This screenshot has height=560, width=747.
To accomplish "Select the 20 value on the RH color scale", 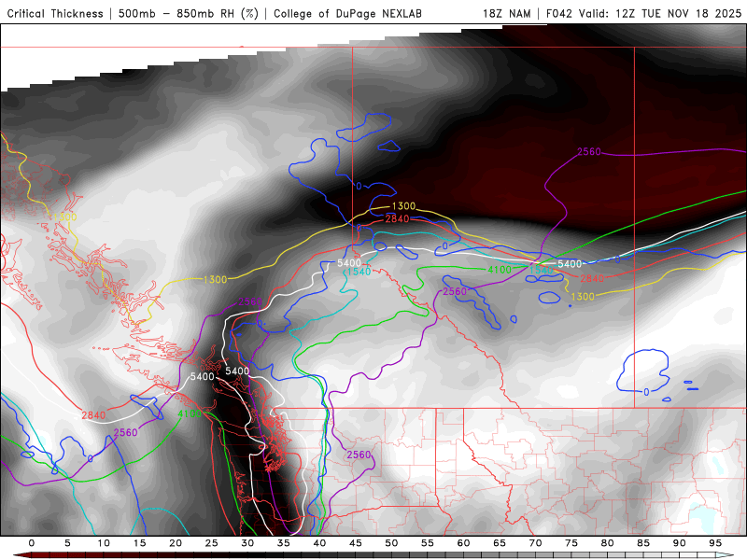I will pyautogui.click(x=176, y=543).
